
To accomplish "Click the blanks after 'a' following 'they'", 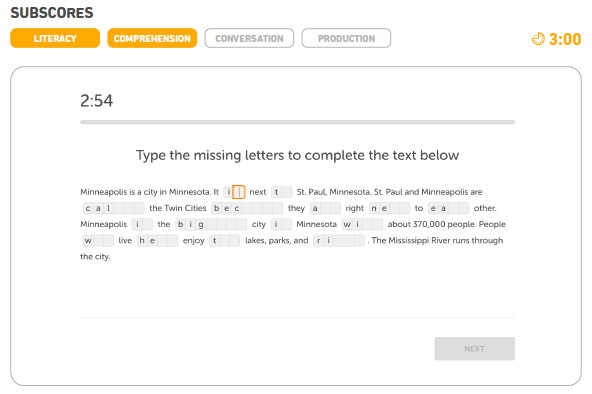I will tap(330, 208).
